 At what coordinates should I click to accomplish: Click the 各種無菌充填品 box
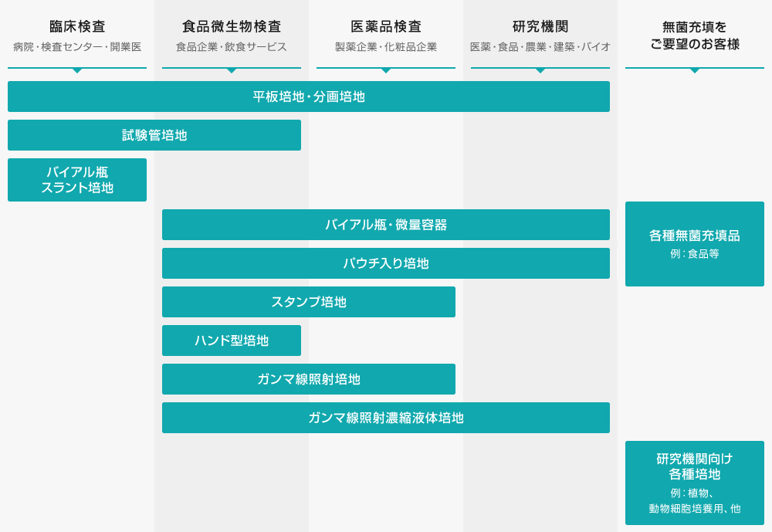coord(695,244)
